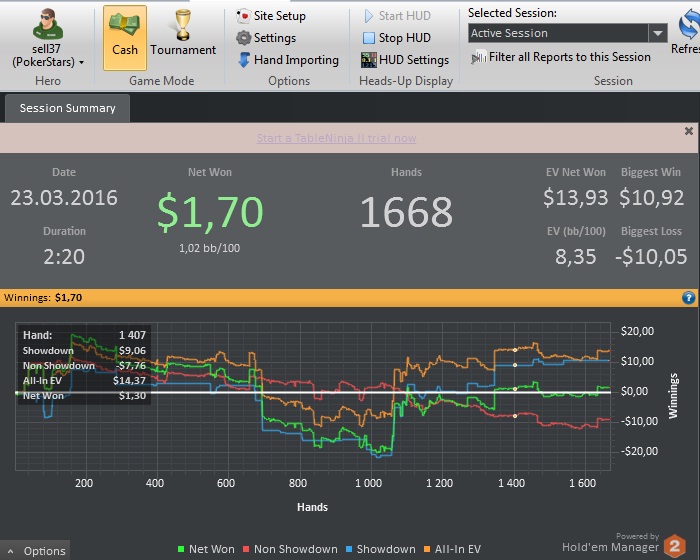Open the sell37 PokerStars hero avatar
Image resolution: width=700 pixels, height=560 pixels.
pos(47,24)
